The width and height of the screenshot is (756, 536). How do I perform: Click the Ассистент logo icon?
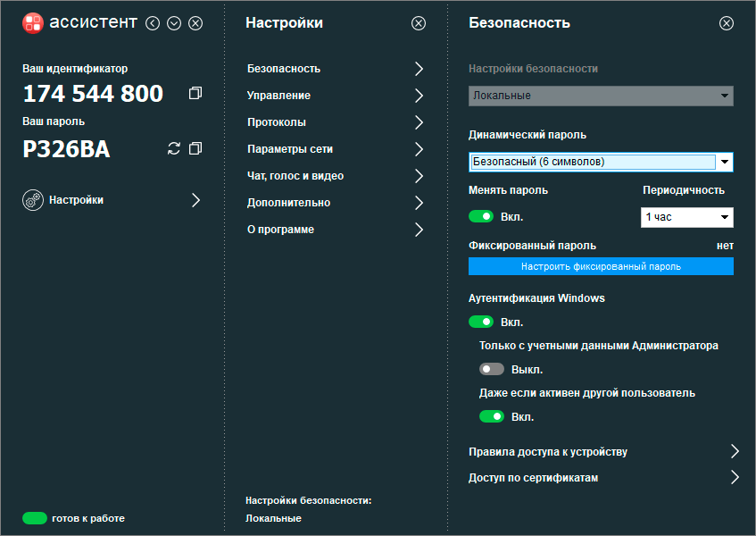(33, 23)
